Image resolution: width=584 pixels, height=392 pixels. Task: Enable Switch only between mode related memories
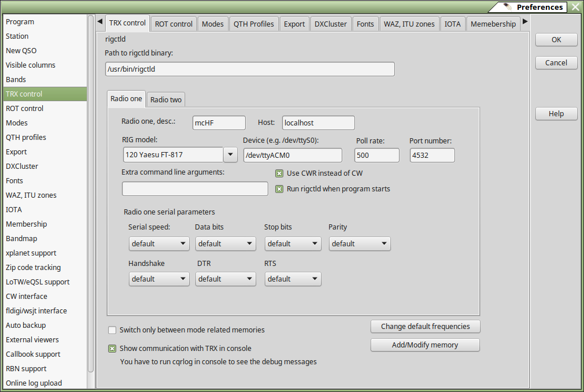coord(112,330)
